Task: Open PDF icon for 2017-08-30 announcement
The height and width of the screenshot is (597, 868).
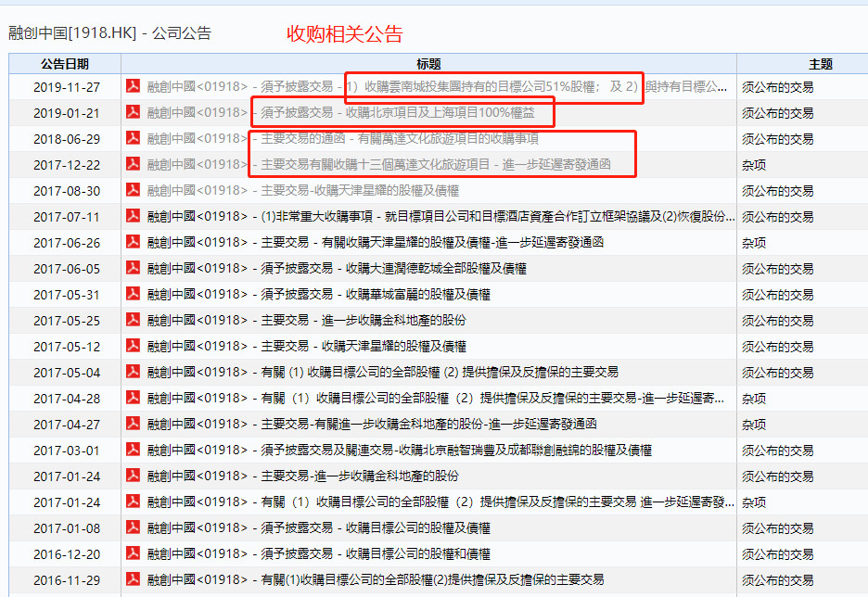Action: click(133, 190)
